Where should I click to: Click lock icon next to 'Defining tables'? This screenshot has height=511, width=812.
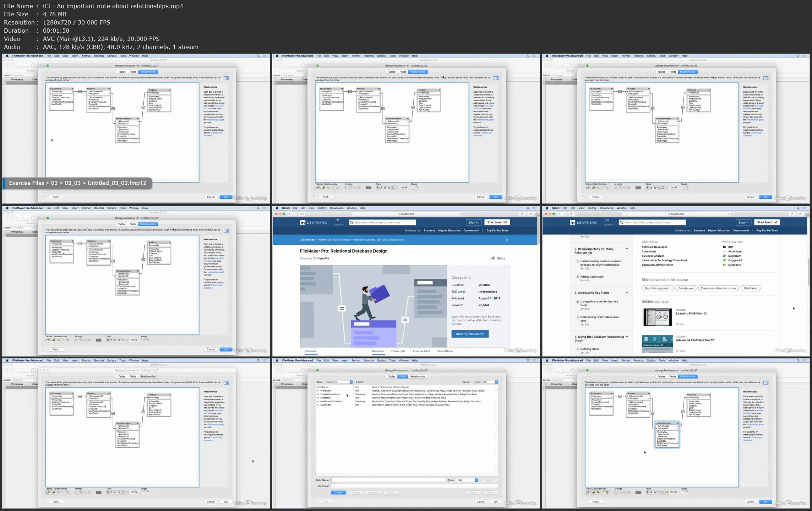click(577, 349)
